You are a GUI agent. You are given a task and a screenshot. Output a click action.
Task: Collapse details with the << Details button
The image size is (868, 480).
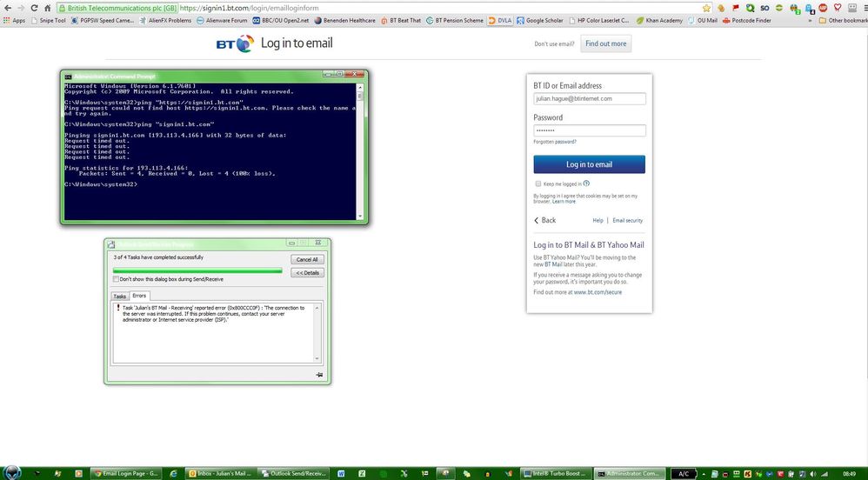(307, 273)
